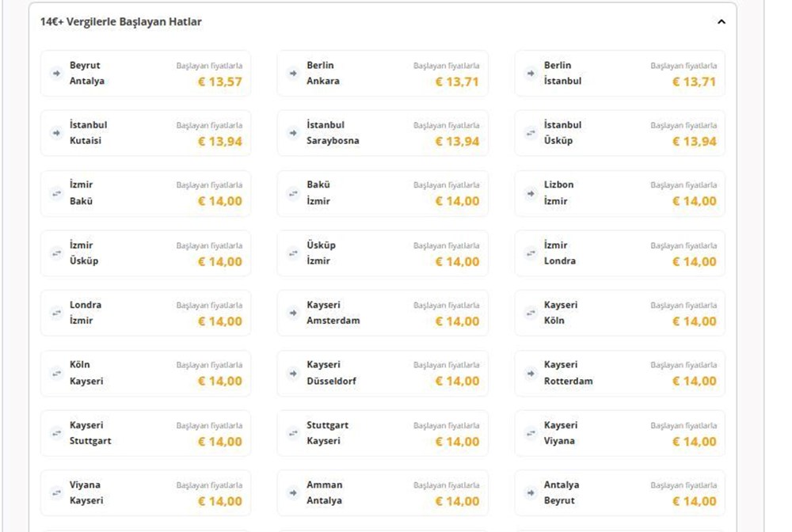The image size is (792, 532).
Task: Click the one-way arrow icon for Beyrut–Antalya
Action: pos(56,74)
